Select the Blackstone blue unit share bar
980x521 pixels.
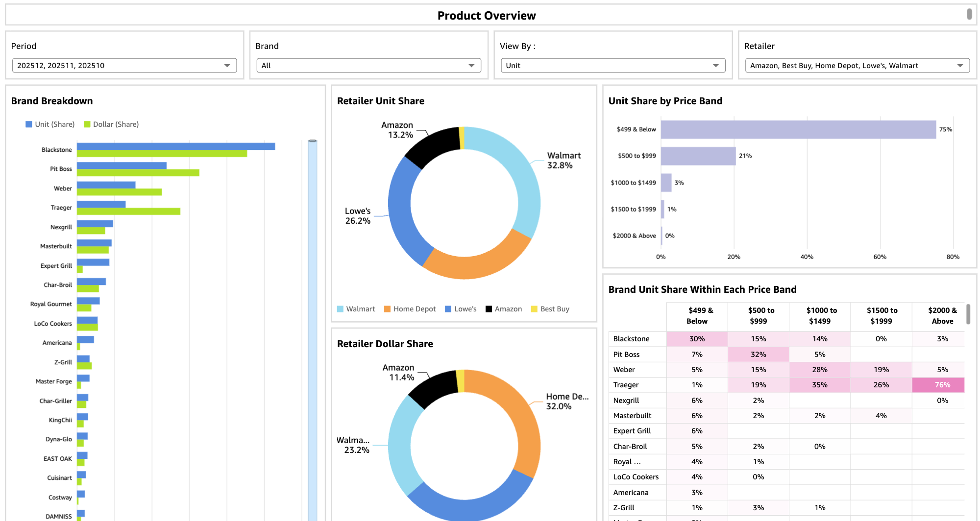click(x=176, y=146)
